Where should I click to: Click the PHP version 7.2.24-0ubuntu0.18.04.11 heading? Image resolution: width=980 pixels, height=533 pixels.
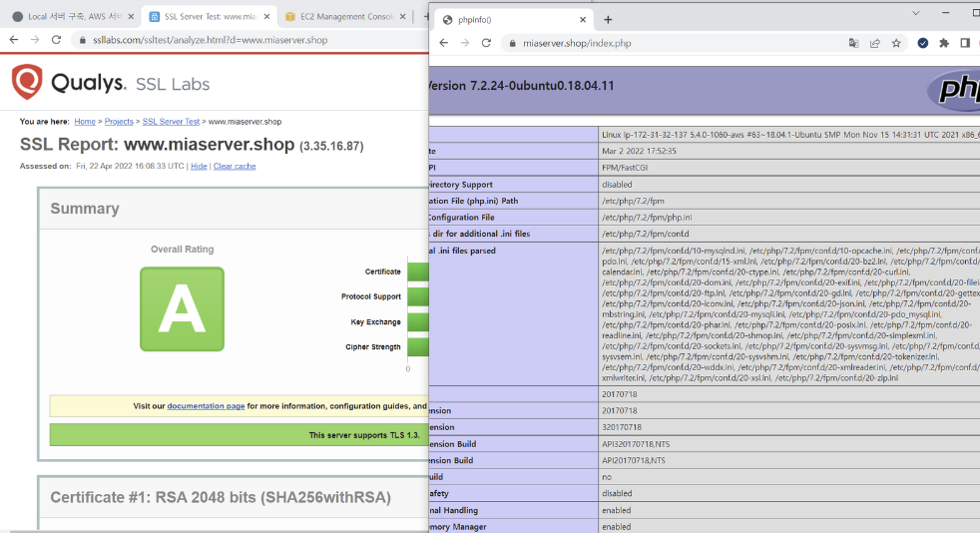pos(522,86)
